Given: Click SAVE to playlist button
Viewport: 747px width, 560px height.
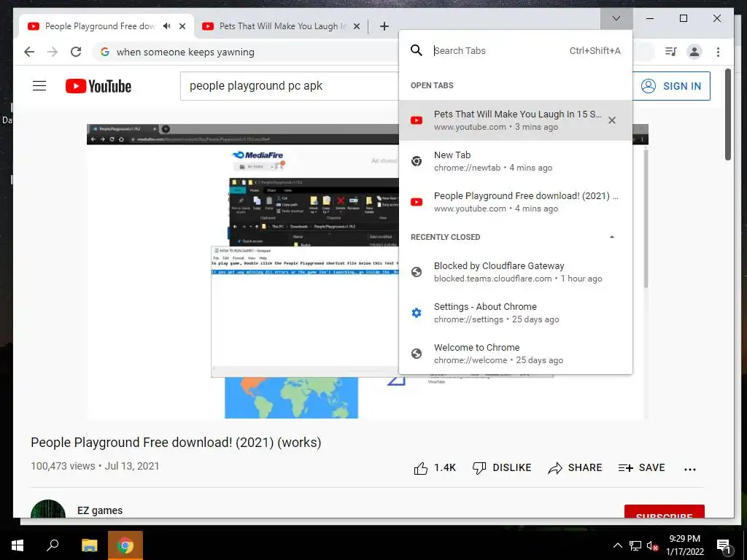Looking at the screenshot, I should pyautogui.click(x=641, y=468).
